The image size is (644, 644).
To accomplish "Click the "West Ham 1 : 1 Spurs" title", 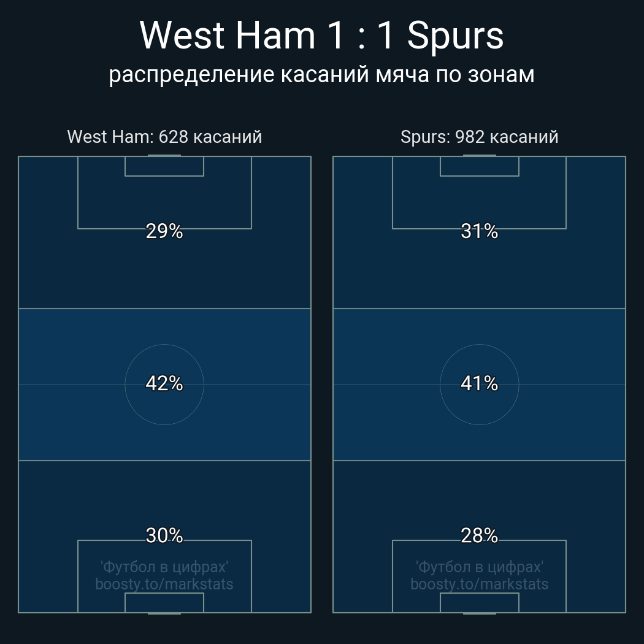I will coord(321,36).
